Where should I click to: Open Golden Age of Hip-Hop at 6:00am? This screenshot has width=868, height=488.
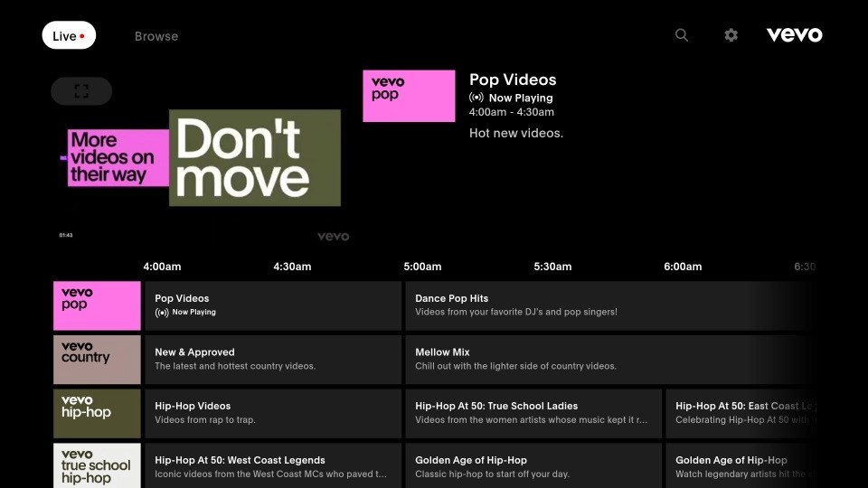741,465
